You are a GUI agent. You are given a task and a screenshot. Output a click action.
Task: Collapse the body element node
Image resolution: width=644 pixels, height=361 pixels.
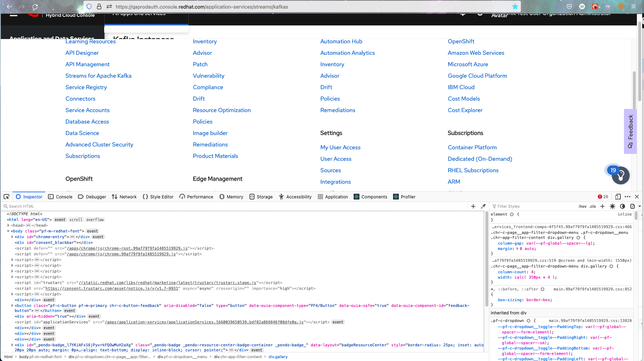(x=8, y=231)
